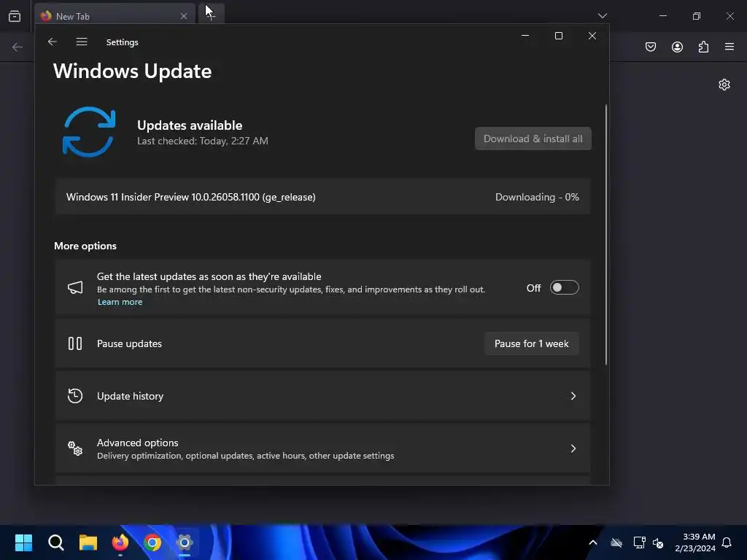Turn on get the latest updates toggle
This screenshot has height=560, width=747.
click(x=564, y=287)
